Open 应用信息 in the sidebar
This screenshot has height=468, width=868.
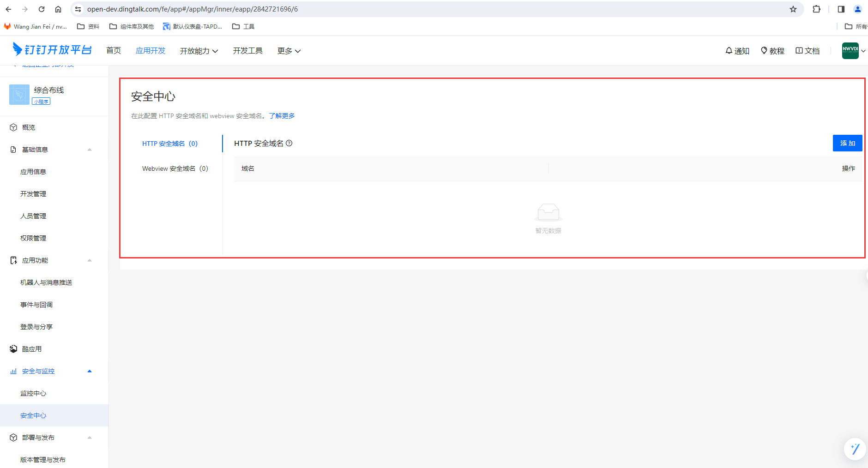[x=33, y=172]
